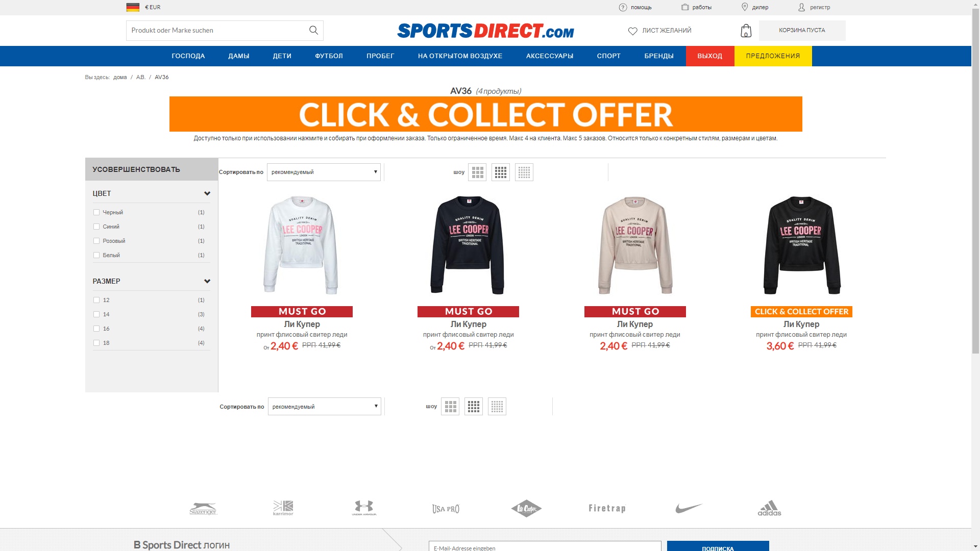Click the Karrimor brand logo
This screenshot has height=551, width=980.
(x=283, y=508)
